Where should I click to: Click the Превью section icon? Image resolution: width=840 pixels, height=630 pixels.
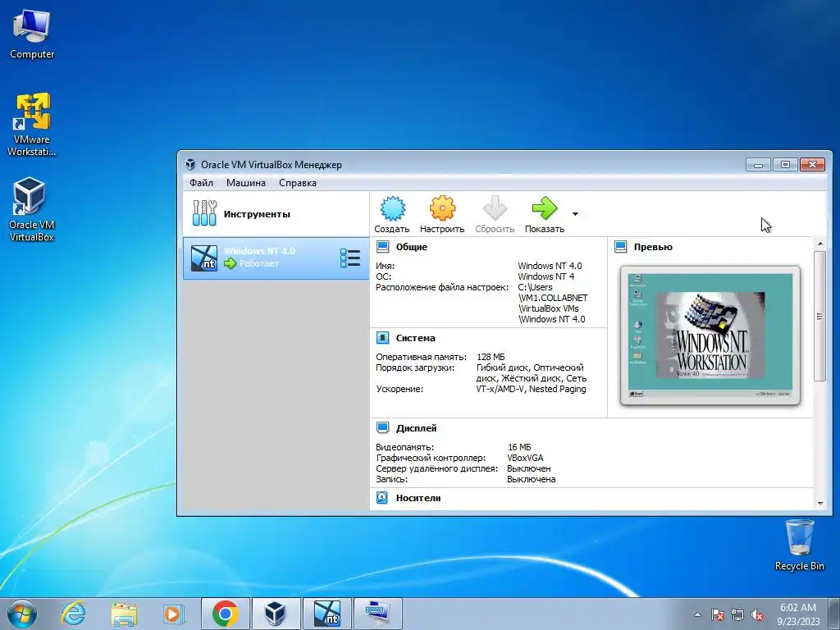click(620, 246)
